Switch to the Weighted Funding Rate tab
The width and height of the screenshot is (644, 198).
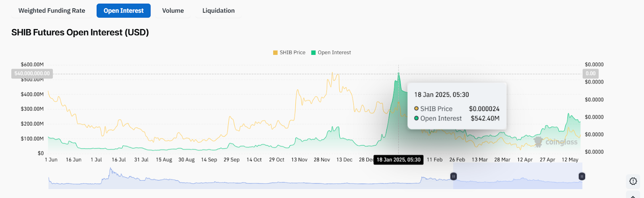click(x=52, y=11)
